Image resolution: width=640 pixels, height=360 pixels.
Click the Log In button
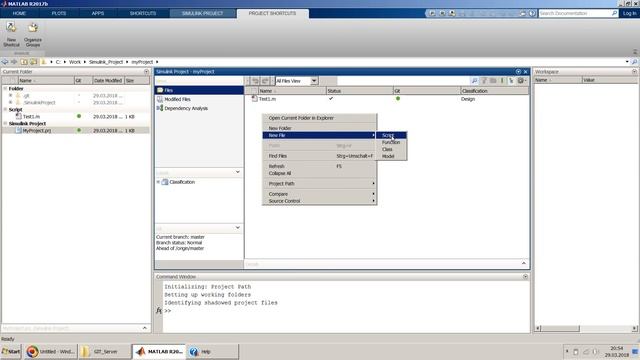pyautogui.click(x=629, y=13)
